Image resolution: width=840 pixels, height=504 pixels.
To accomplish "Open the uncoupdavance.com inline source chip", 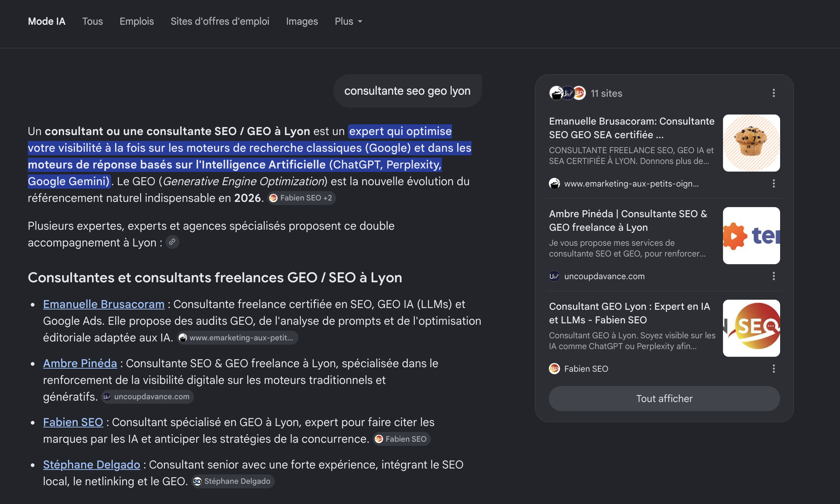I will pyautogui.click(x=147, y=397).
